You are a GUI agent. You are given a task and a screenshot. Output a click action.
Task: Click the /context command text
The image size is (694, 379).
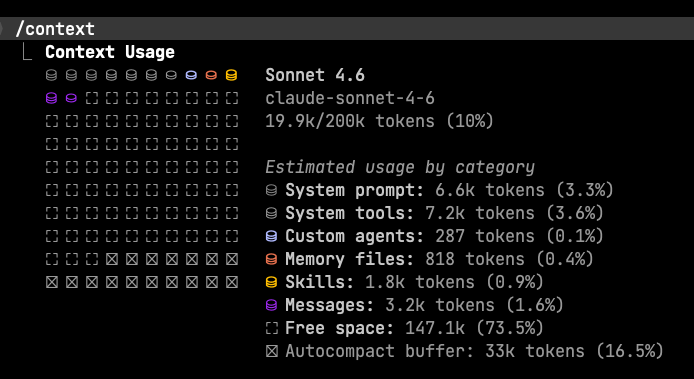(55, 29)
